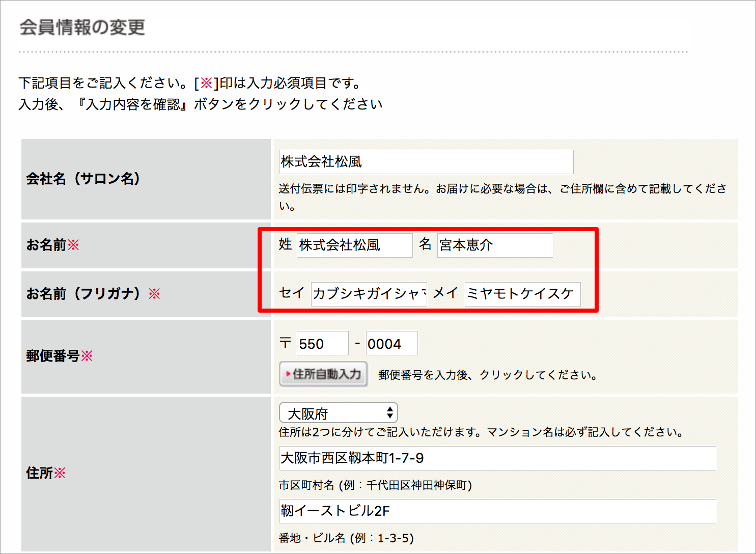Click the first postal code box showing 550
The width and height of the screenshot is (756, 554).
tap(322, 343)
